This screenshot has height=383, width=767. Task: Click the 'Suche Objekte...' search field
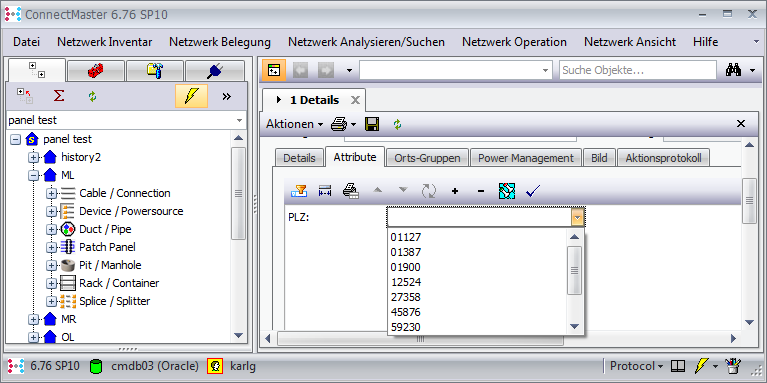click(637, 70)
